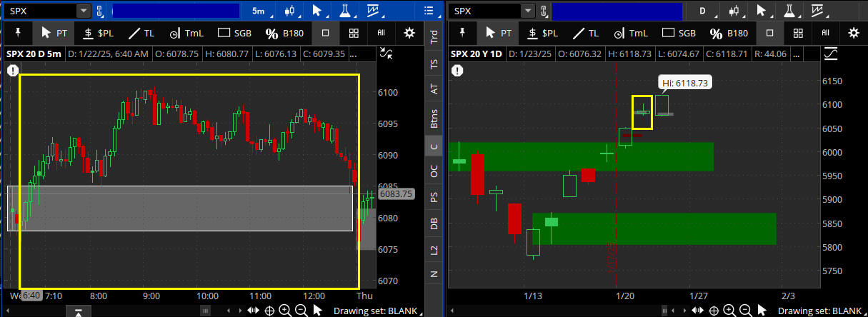Select the TmL time level tool in left chart
This screenshot has height=317, width=868.
[186, 33]
